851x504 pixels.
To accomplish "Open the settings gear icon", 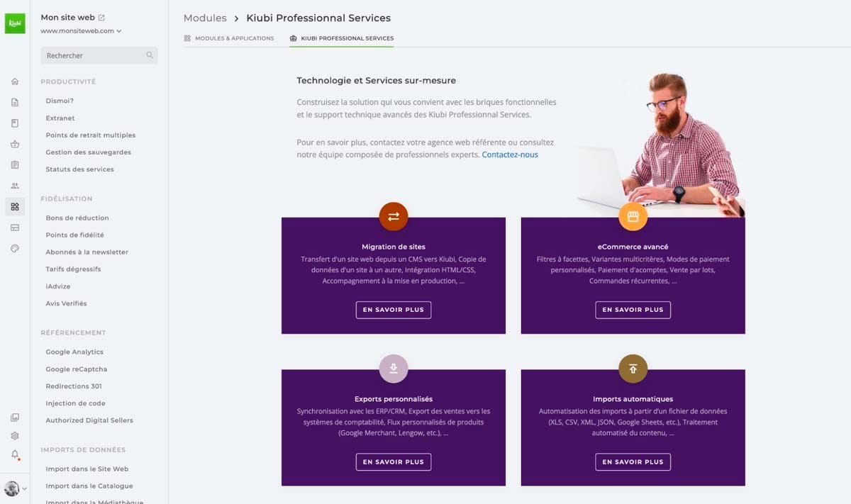I will (x=15, y=436).
